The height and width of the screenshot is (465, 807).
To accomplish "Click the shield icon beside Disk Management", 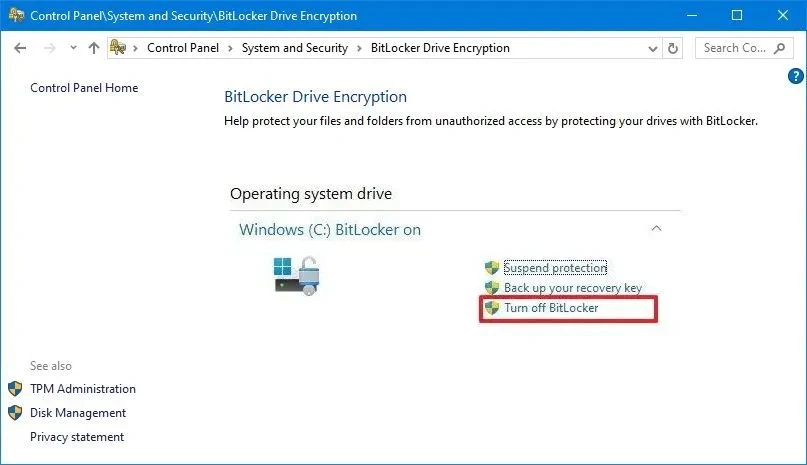I will pos(15,413).
